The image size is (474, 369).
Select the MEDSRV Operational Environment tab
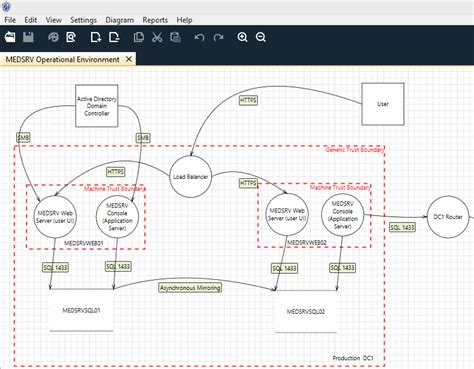(x=62, y=59)
